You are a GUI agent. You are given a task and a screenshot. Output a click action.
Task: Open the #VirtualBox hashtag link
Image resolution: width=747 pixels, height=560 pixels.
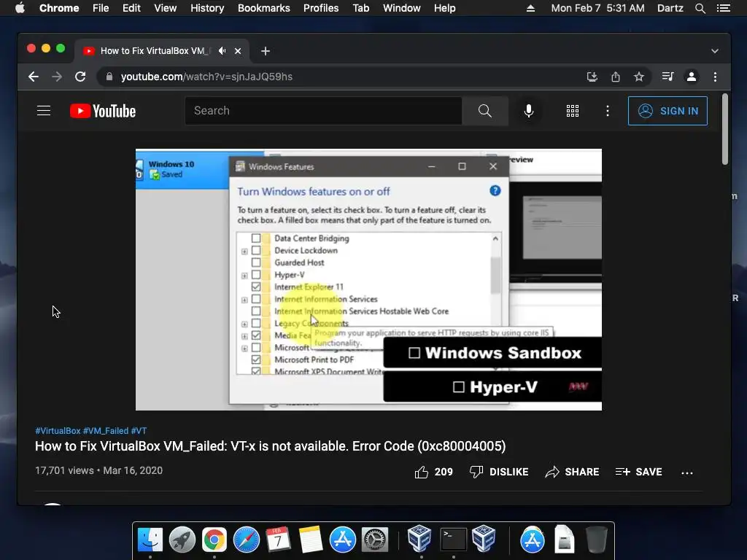pyautogui.click(x=58, y=431)
